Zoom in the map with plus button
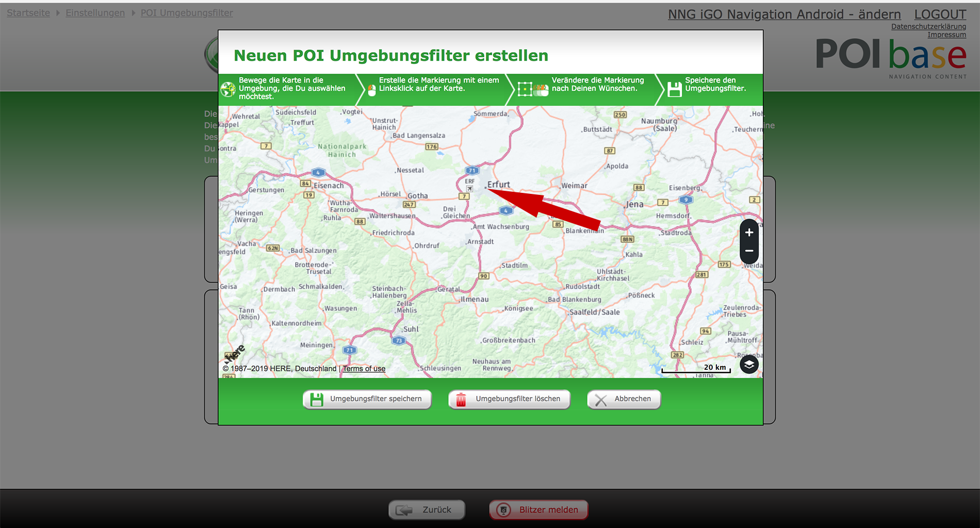Viewport: 980px width, 528px height. (749, 233)
